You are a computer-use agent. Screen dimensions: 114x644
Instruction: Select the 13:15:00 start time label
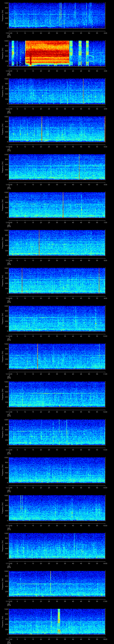point(9,564)
